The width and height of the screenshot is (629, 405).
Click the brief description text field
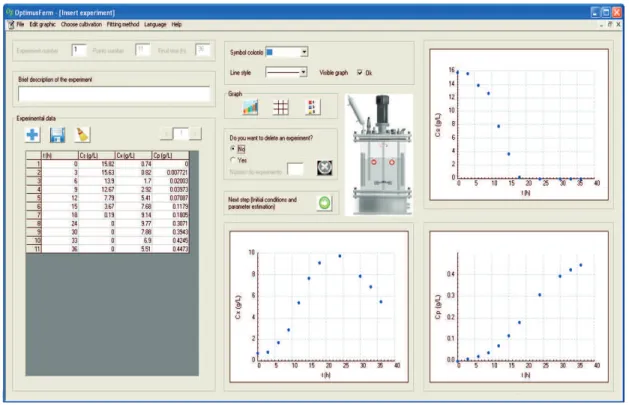pyautogui.click(x=114, y=94)
